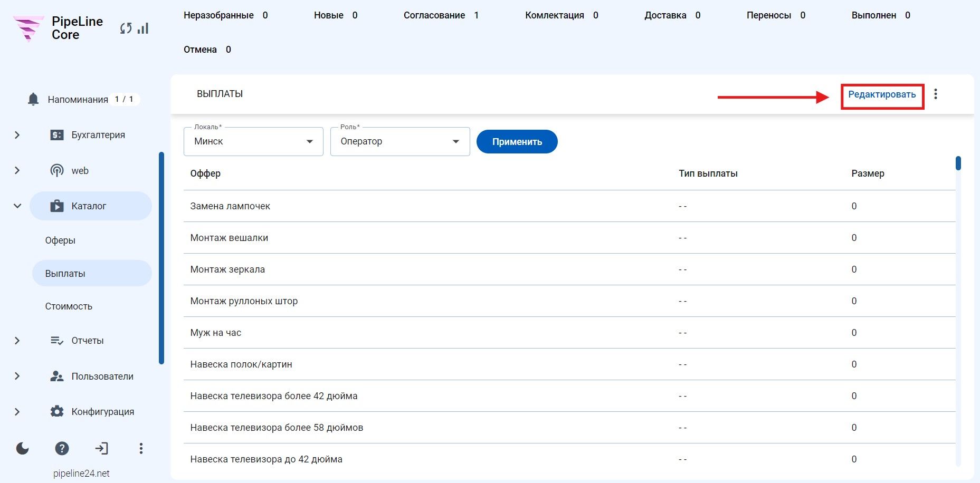Expand the Пользователи section chevron
The width and height of the screenshot is (980, 483).
[17, 376]
